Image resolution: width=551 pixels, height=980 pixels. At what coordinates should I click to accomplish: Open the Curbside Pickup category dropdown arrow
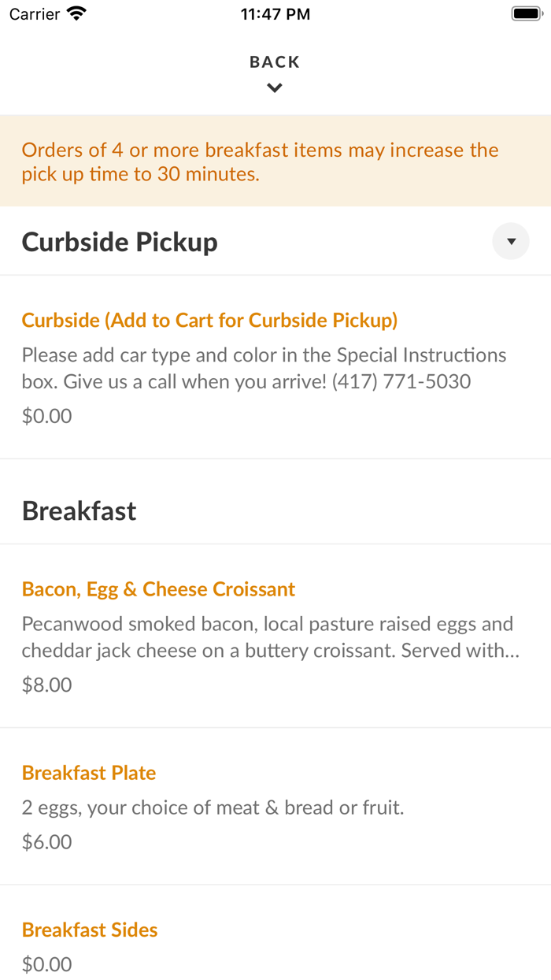coord(511,242)
